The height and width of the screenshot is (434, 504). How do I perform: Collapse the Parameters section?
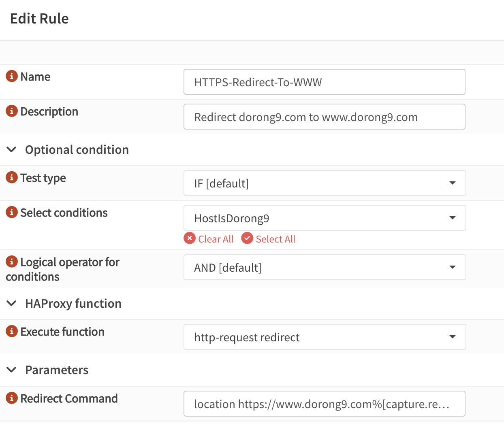[x=12, y=370]
